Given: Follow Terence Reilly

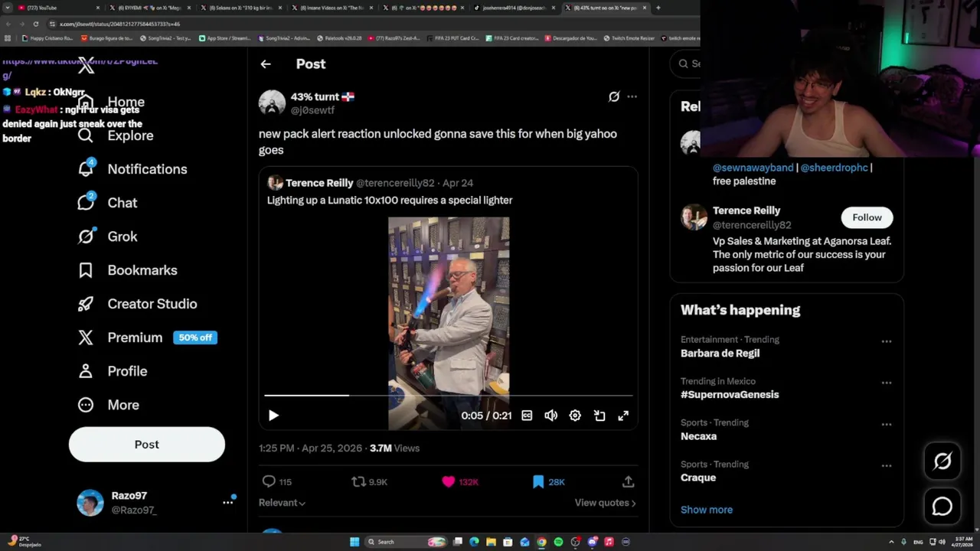Looking at the screenshot, I should (867, 217).
